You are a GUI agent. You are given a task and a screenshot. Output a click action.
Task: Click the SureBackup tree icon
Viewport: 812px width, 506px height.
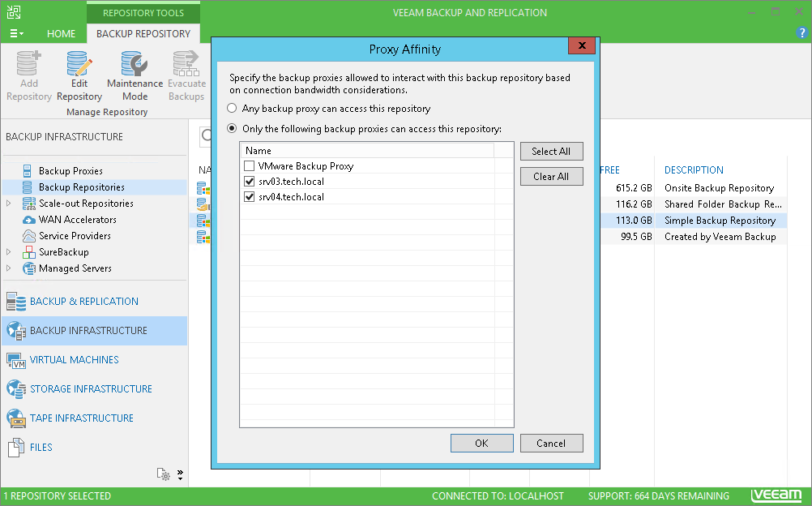(29, 252)
